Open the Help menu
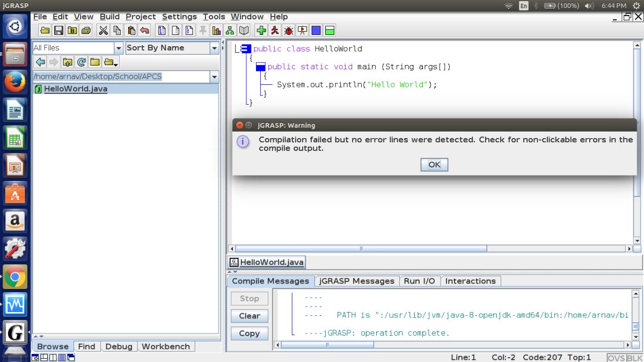 279,17
